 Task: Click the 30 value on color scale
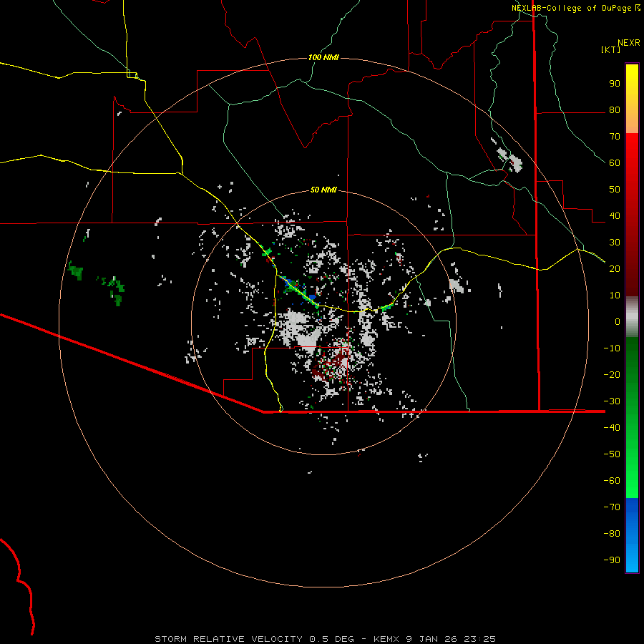615,243
